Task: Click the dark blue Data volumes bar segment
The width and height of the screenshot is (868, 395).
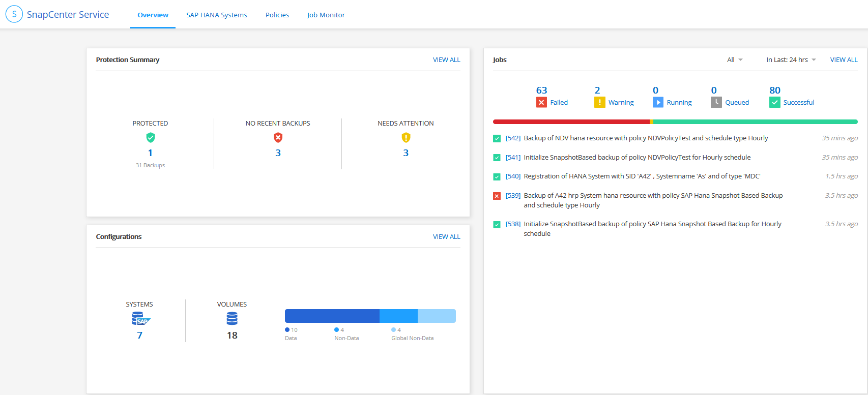Action: point(332,316)
